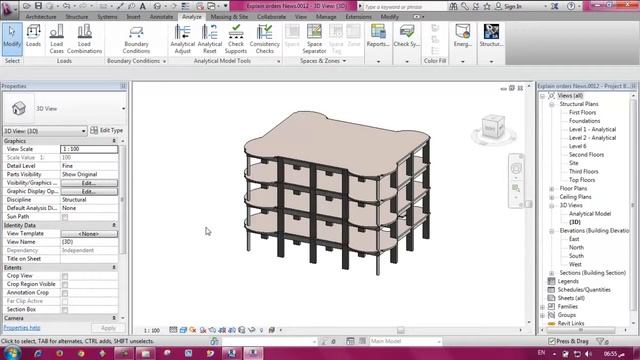Expand Floor Plans tree node

coord(551,189)
